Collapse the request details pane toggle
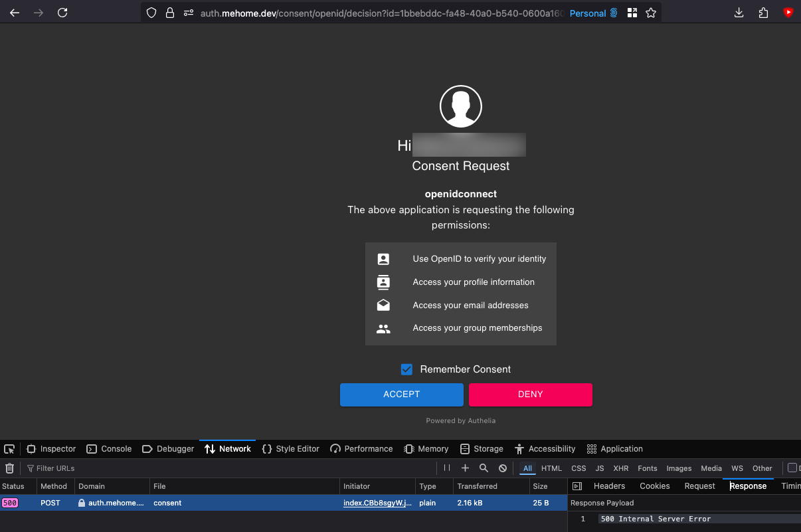The height and width of the screenshot is (532, 801). [x=577, y=486]
